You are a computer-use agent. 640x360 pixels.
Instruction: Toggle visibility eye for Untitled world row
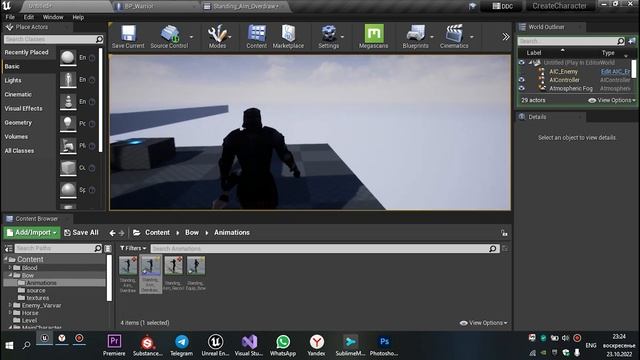pos(522,62)
